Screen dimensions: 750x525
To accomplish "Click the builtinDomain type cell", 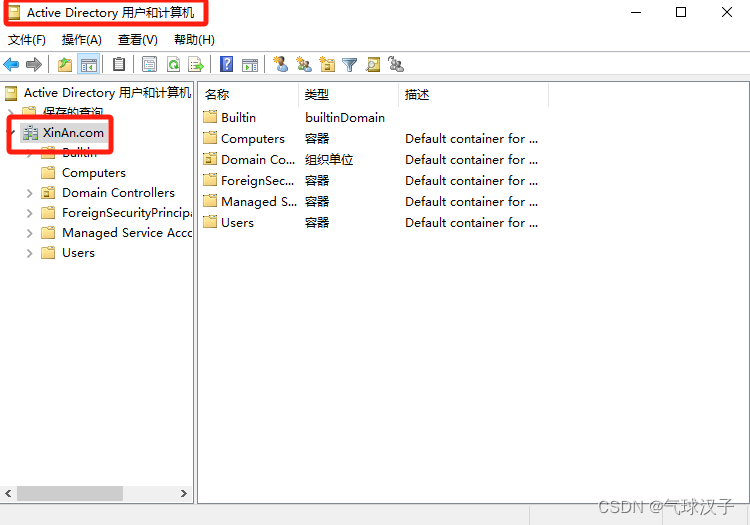I will click(345, 117).
